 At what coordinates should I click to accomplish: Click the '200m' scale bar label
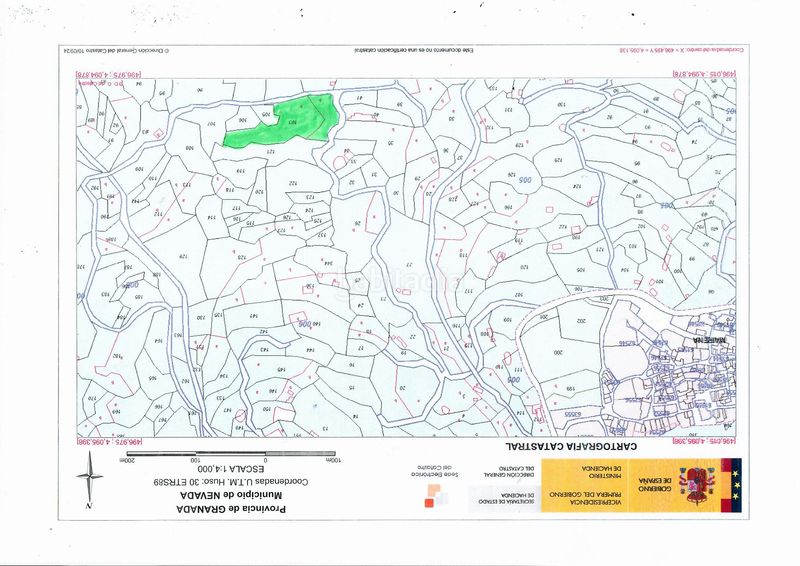click(x=125, y=460)
